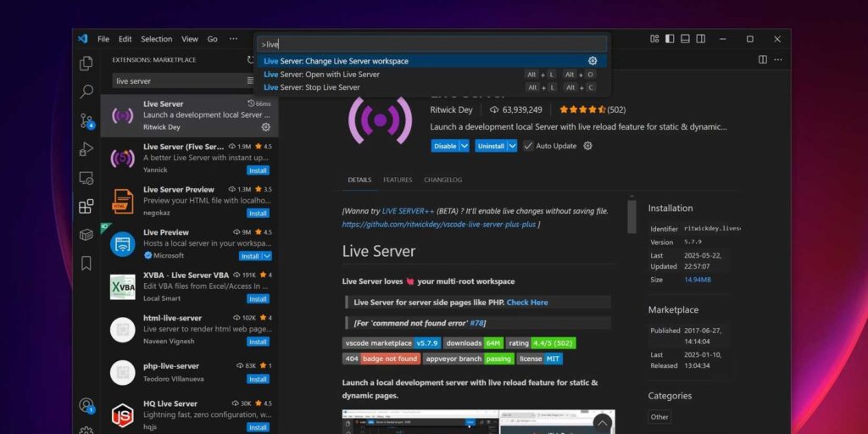
Task: Open the #78 issue link
Action: pyautogui.click(x=476, y=323)
